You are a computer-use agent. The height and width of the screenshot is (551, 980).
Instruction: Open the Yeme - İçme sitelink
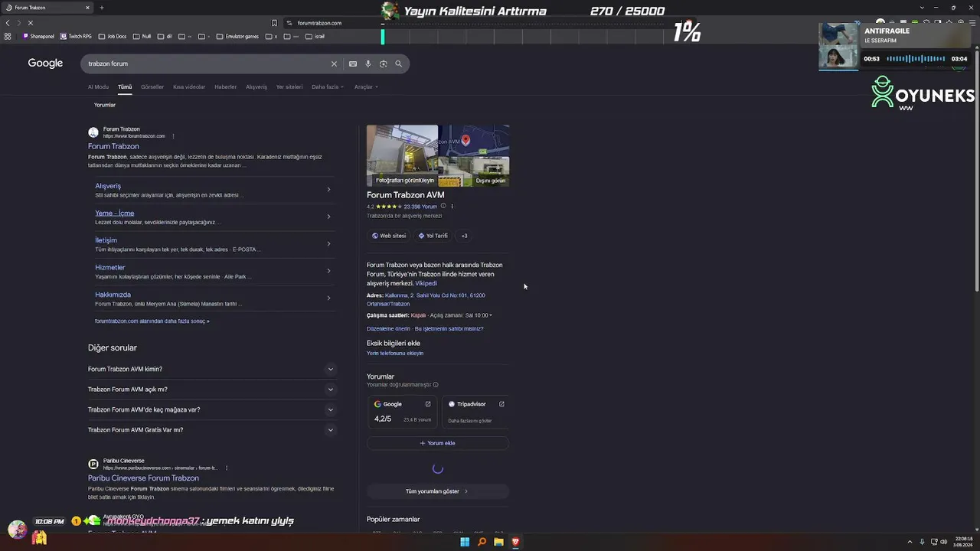click(x=115, y=213)
